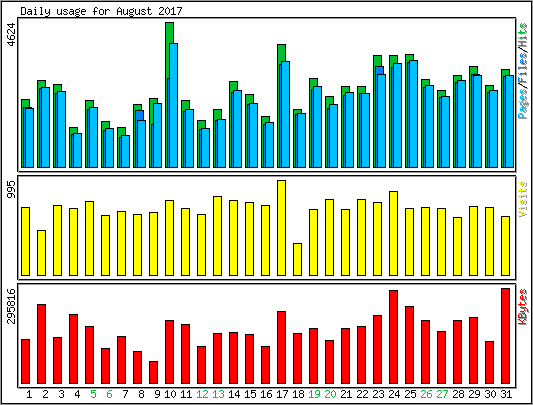Click the green weekend day 12 label
The height and width of the screenshot is (405, 533).
(x=202, y=394)
